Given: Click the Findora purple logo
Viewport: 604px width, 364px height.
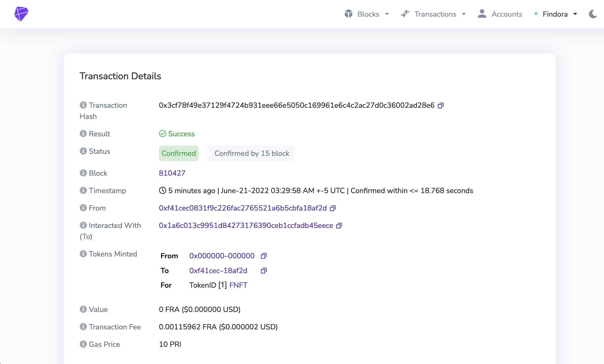Looking at the screenshot, I should (x=21, y=14).
